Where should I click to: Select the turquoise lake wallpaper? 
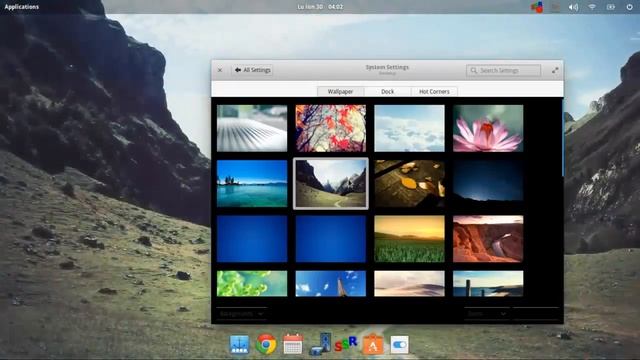click(x=252, y=183)
